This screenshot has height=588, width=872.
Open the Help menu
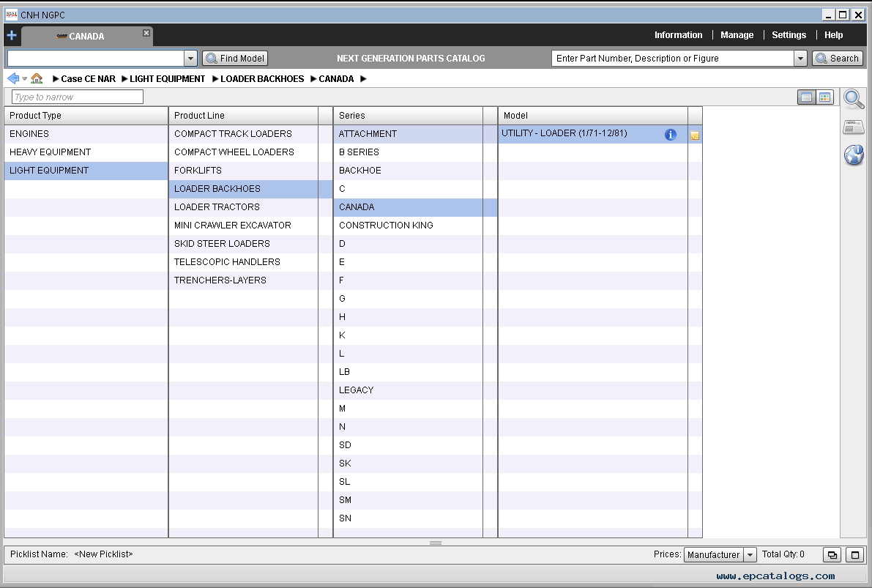tap(833, 34)
